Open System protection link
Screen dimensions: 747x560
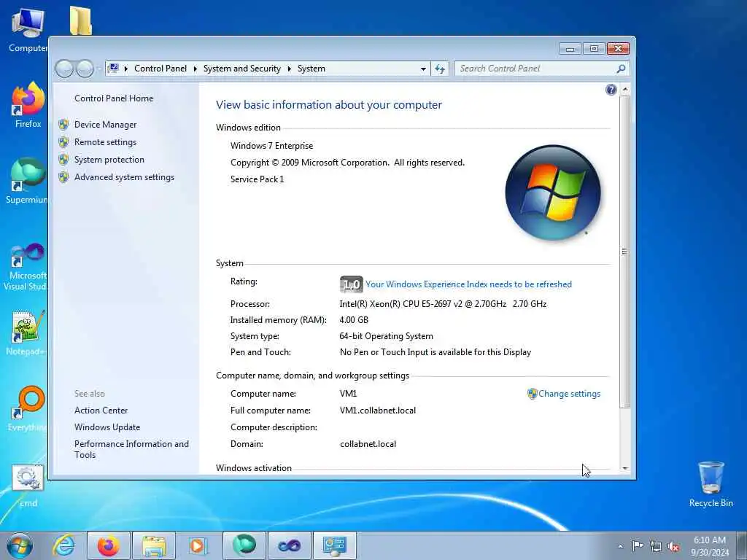click(x=109, y=160)
